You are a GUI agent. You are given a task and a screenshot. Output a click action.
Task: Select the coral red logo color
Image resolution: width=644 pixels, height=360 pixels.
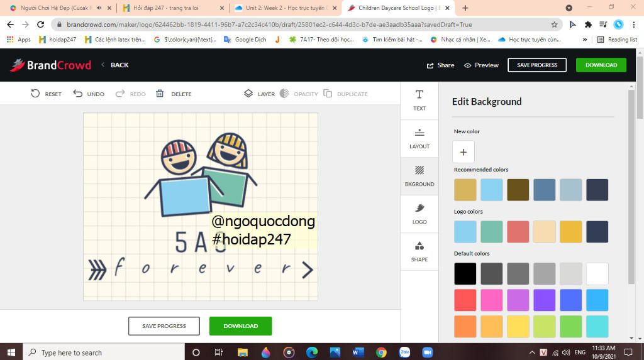click(x=518, y=231)
